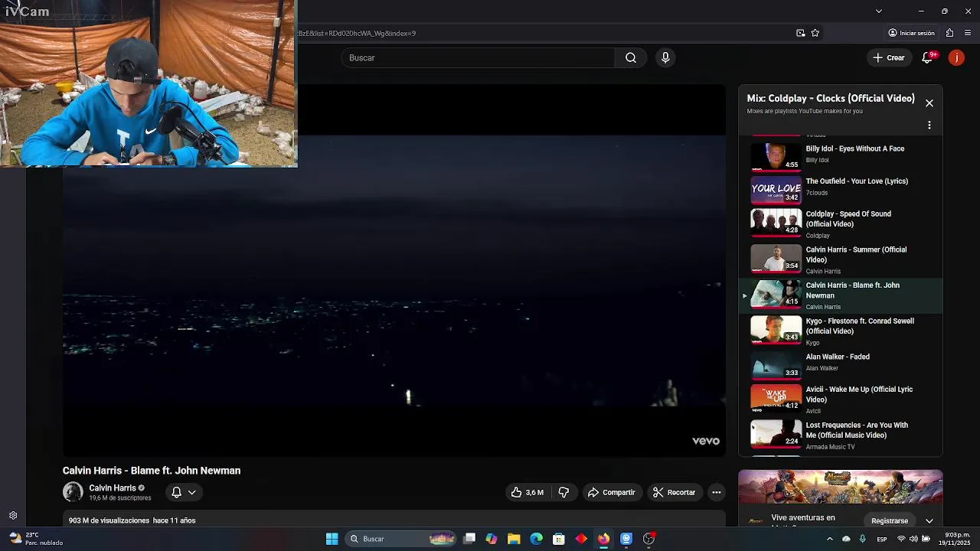
Task: Open the Wi-Fi network tray icon
Action: pos(901,539)
